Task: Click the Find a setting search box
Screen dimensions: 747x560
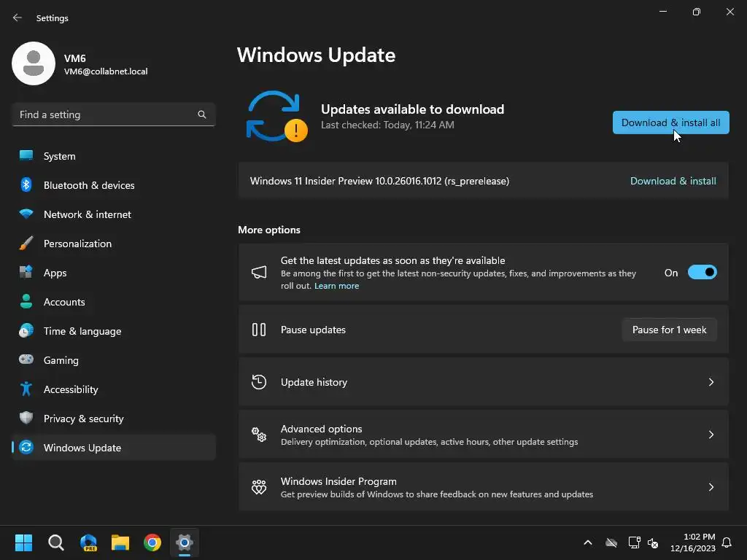Action: (113, 114)
